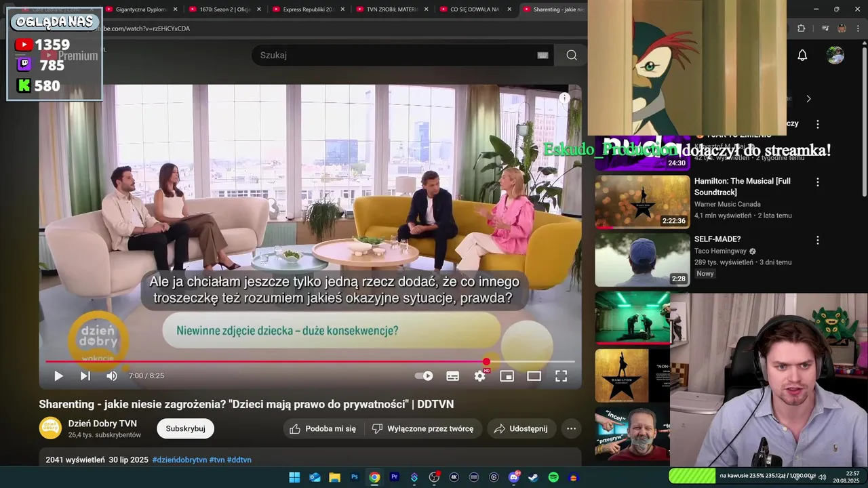868x488 pixels.
Task: Open 4K Video Downloader from the taskbar
Action: 454,477
